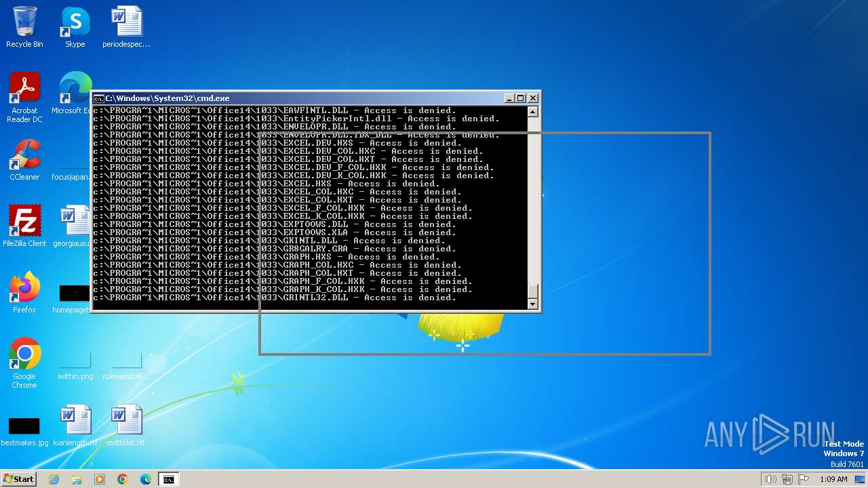Open Google Chrome desktop shortcut
Screen dimensions: 868x488
[24, 363]
